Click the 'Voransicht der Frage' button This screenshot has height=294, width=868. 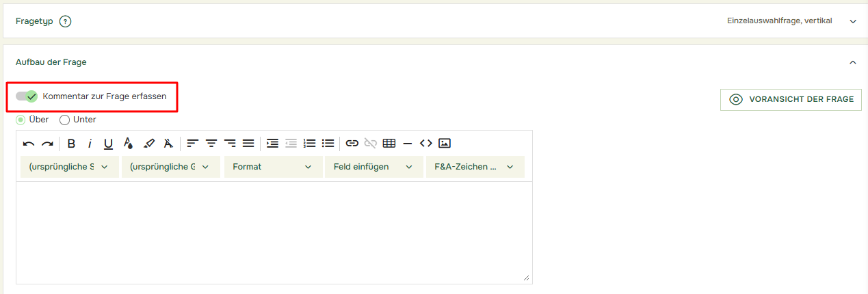pyautogui.click(x=791, y=99)
